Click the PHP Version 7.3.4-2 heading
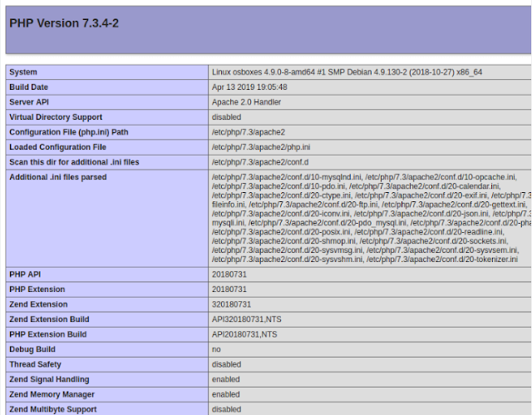Viewport: 532px width, 415px height. click(x=64, y=23)
